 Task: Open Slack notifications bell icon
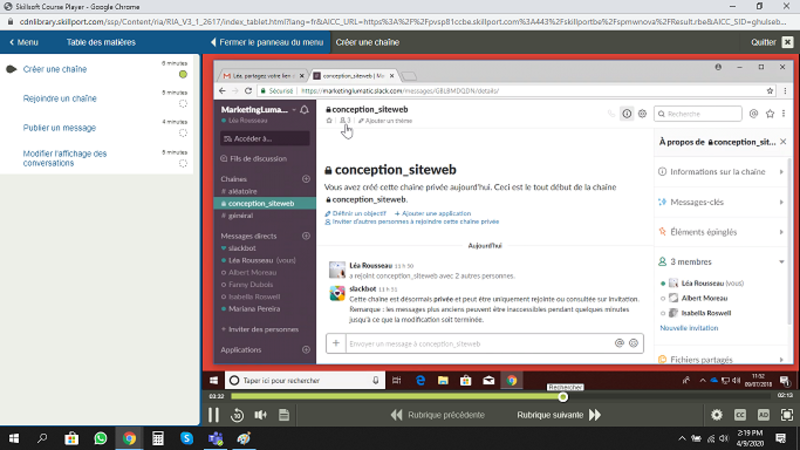click(305, 110)
